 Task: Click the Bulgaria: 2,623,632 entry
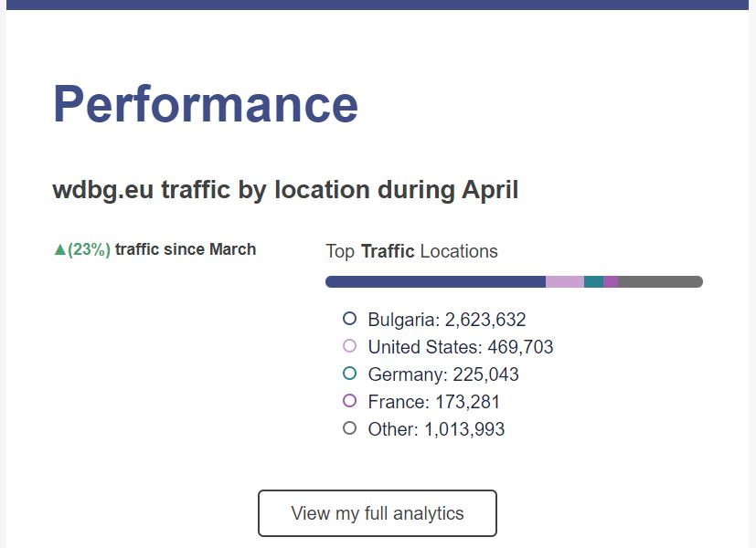(446, 320)
